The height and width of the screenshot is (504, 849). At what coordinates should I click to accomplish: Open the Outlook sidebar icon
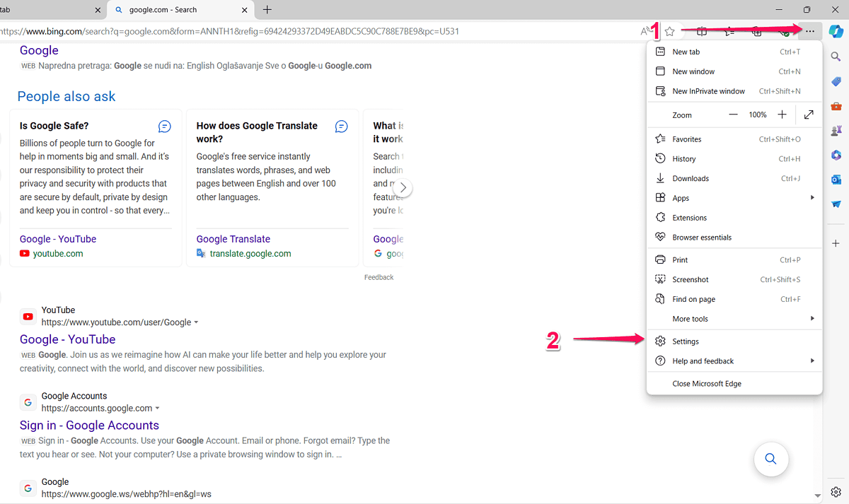[x=836, y=180]
